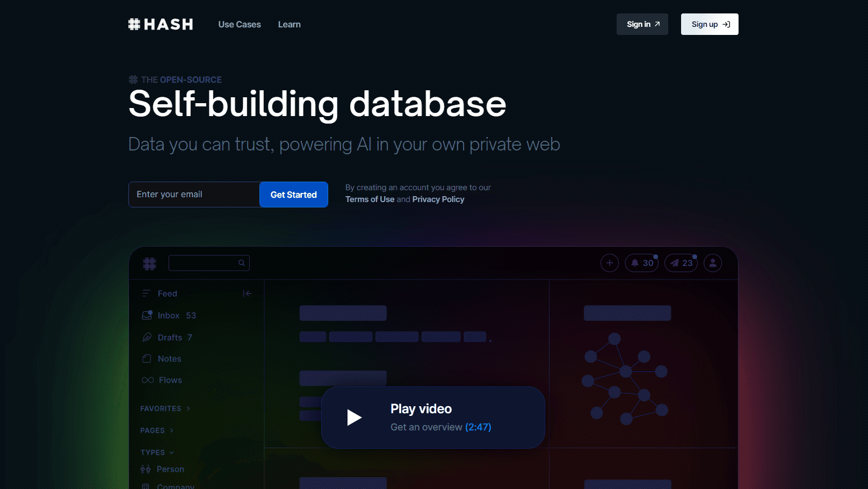Open Drafts 7 in the sidebar
The image size is (868, 489).
175,337
